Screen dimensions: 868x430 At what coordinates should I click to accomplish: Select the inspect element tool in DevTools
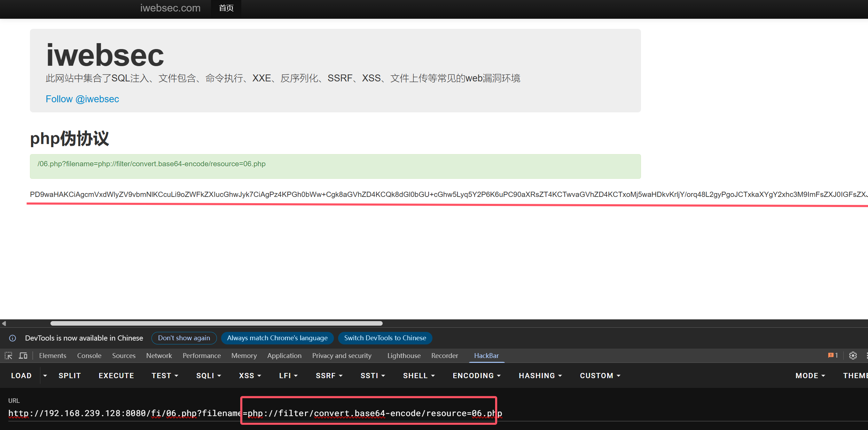tap(8, 356)
